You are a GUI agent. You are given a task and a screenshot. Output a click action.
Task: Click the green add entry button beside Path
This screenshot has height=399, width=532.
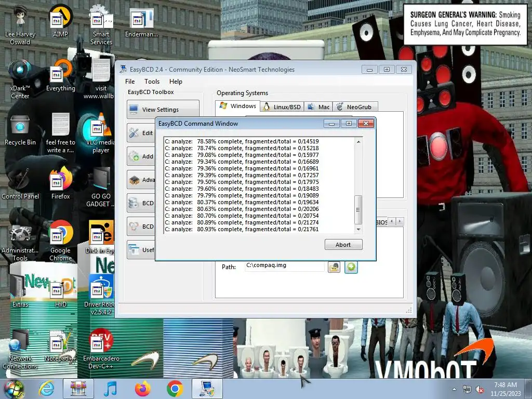[x=351, y=267]
